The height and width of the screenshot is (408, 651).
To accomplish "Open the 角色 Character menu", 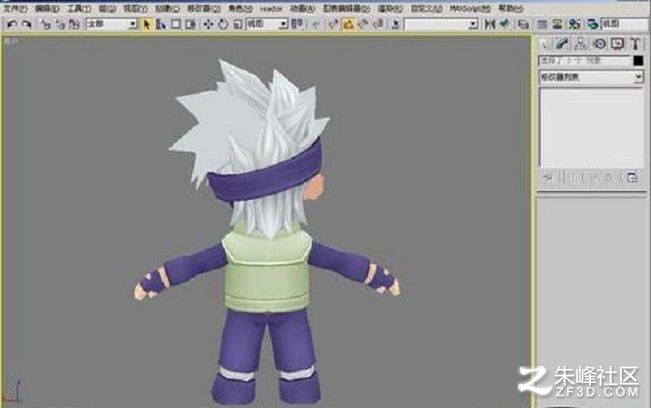I will [x=240, y=8].
